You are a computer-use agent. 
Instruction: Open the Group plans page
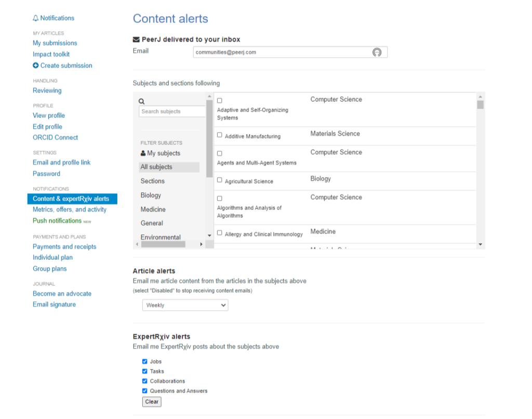point(50,269)
